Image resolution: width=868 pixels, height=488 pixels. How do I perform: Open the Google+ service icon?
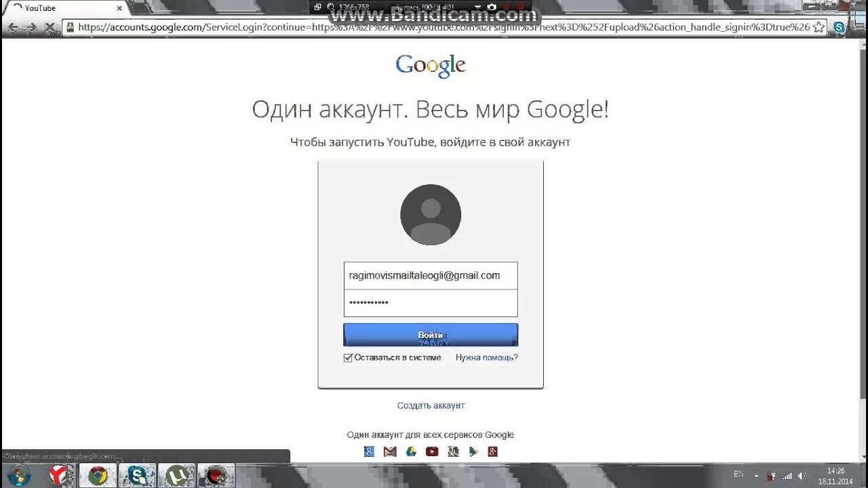pos(493,451)
